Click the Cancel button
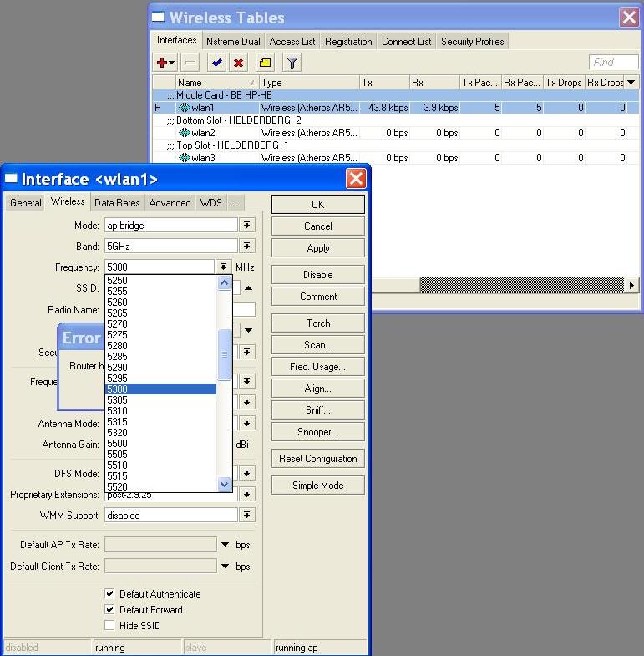Image resolution: width=644 pixels, height=656 pixels. [317, 226]
